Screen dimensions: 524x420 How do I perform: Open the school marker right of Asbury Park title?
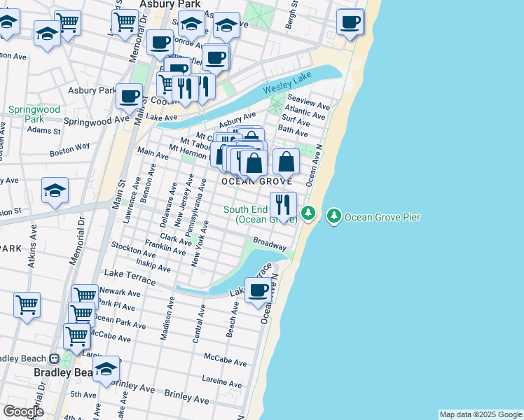pyautogui.click(x=191, y=24)
